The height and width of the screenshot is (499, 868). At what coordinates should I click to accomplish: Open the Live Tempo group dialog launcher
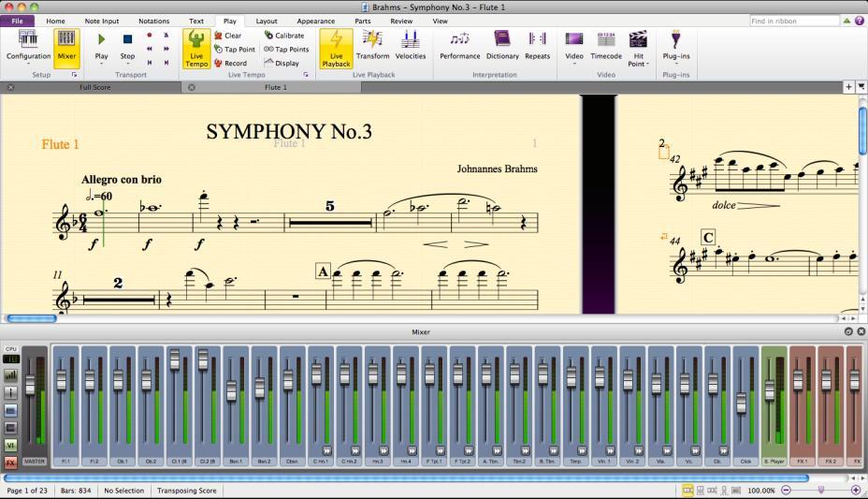(x=306, y=75)
